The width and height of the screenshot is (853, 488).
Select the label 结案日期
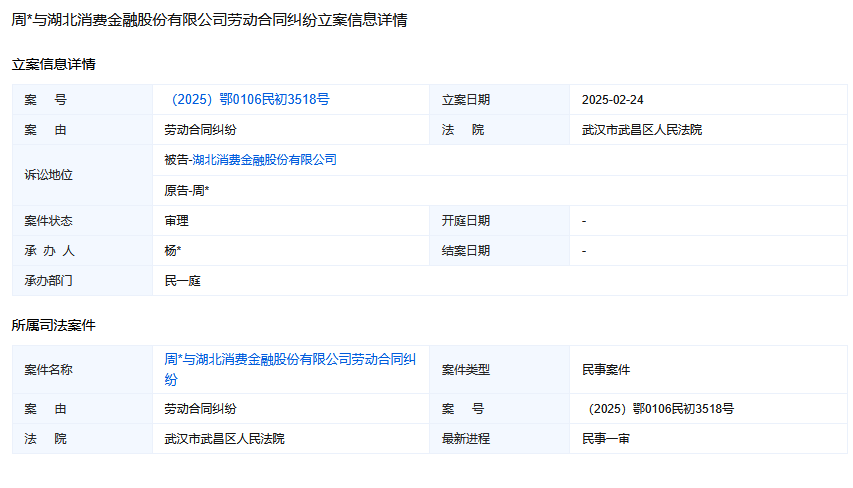466,251
